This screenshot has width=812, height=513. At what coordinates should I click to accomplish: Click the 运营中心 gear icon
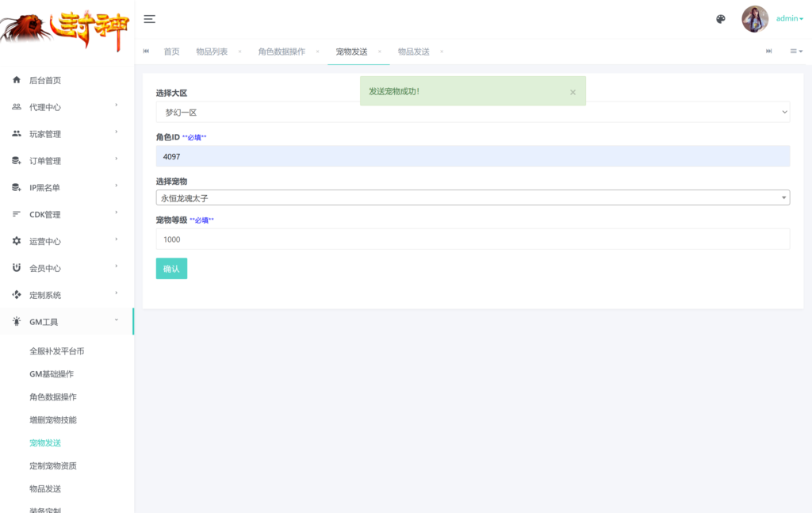(17, 241)
